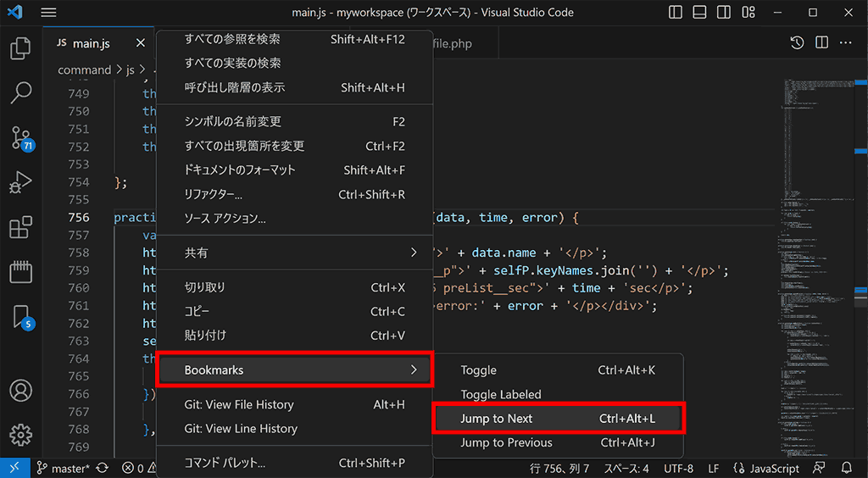Choose コピー from context menu
868x478 pixels.
294,312
